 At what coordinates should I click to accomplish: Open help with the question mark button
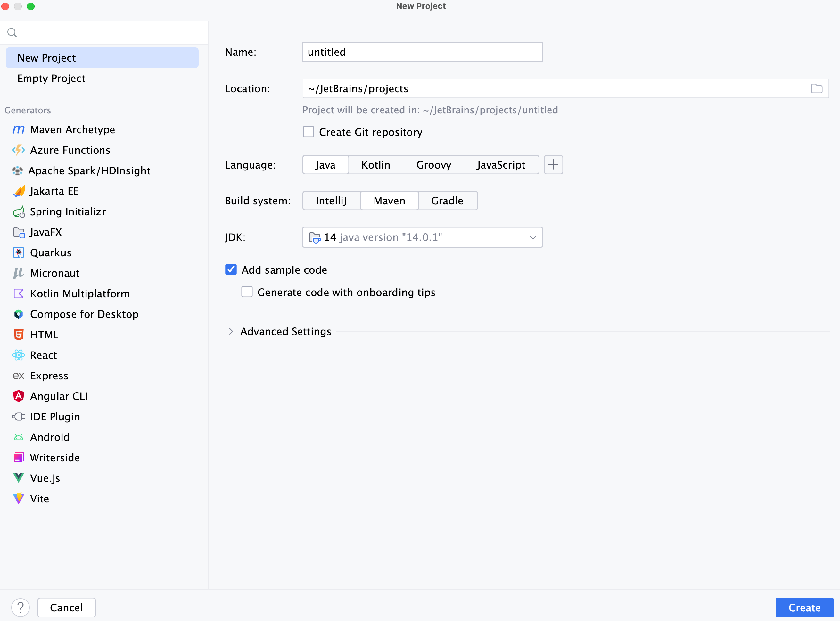coord(20,608)
